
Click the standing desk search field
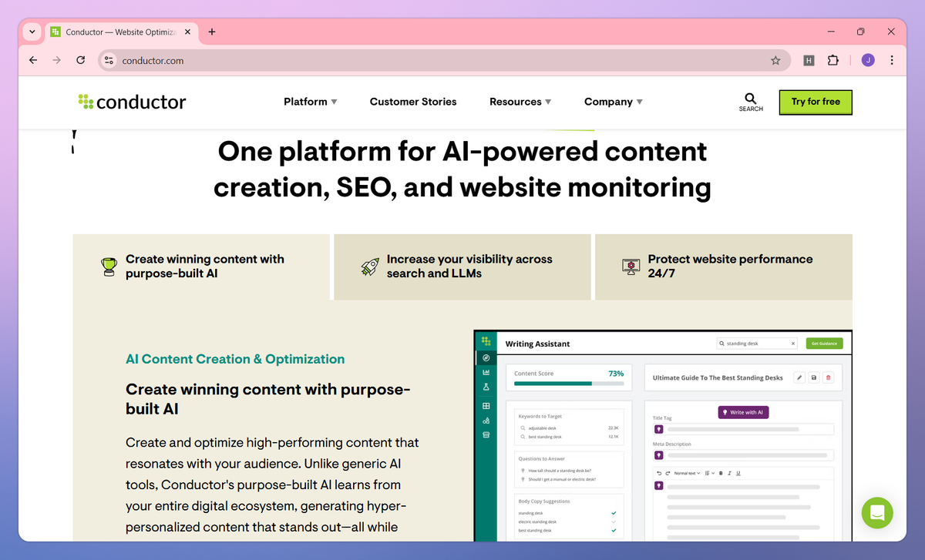tap(756, 344)
